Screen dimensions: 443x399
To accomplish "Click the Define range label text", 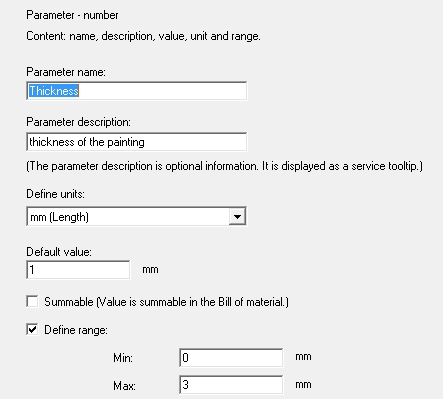I will click(76, 330).
